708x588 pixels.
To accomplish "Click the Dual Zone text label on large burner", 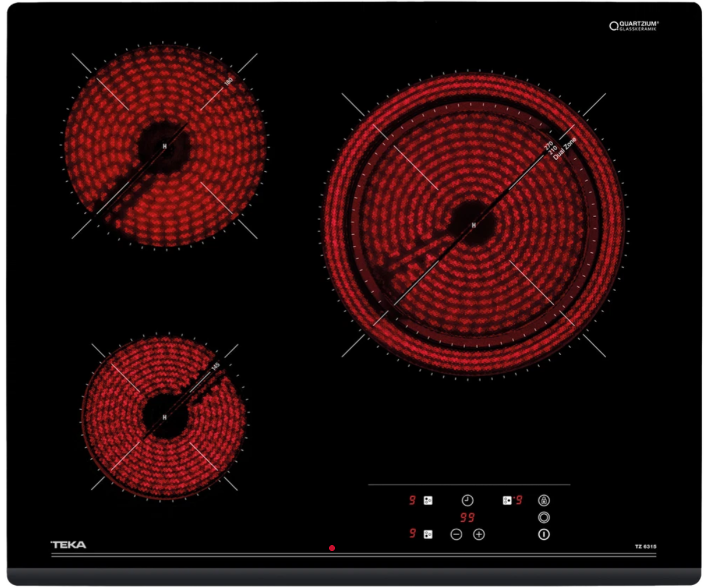I will tap(565, 148).
